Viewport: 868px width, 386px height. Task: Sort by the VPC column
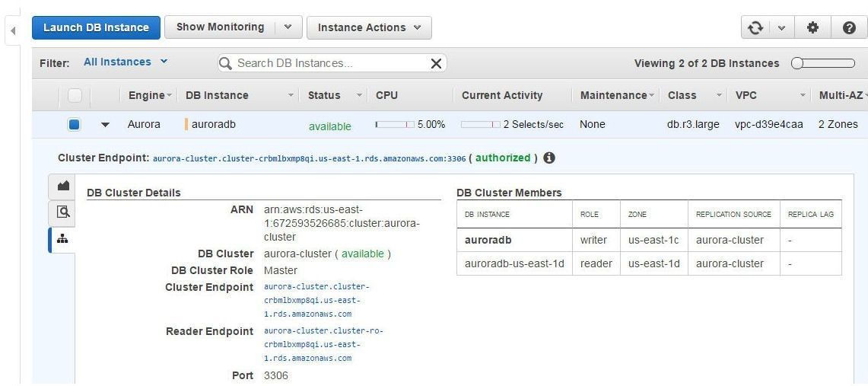[x=769, y=96]
